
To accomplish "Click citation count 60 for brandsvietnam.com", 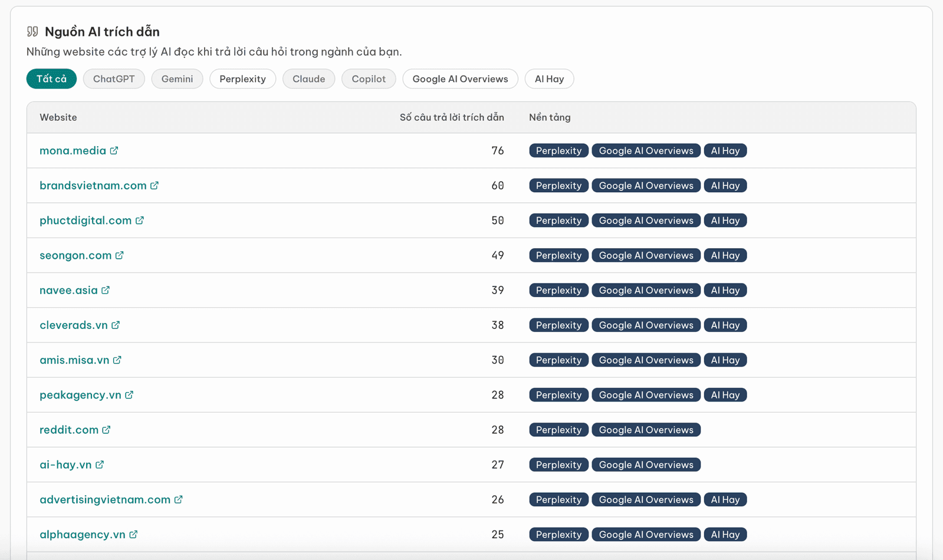I will tap(498, 185).
